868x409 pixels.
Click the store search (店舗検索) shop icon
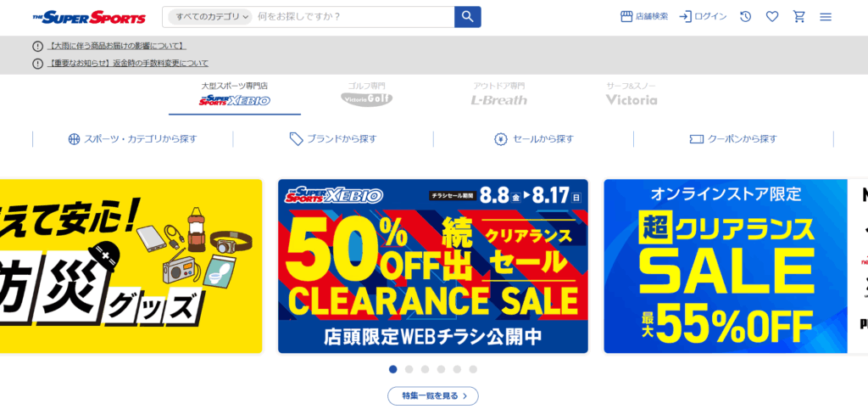[626, 17]
